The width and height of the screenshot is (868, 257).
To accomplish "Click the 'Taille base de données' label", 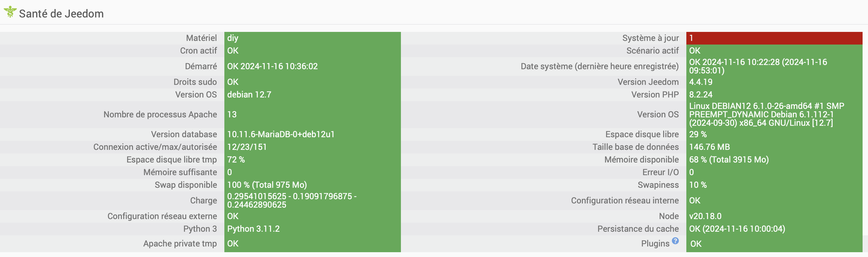I will [x=636, y=147].
